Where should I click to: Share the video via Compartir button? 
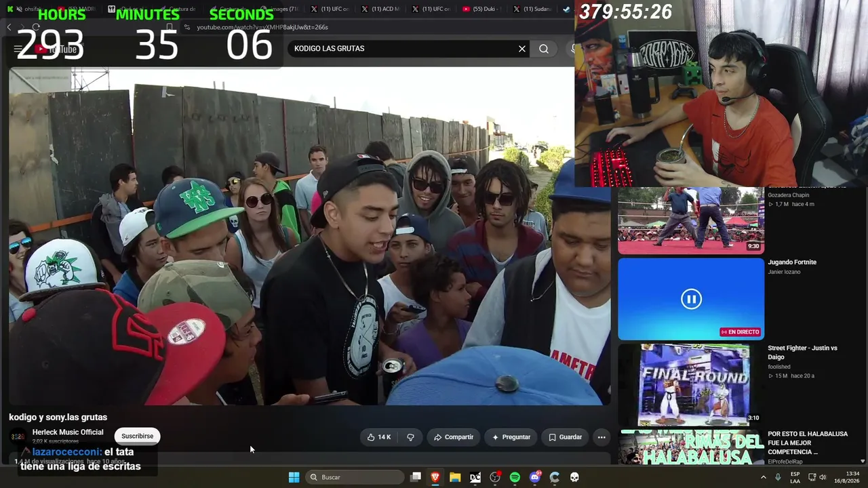454,437
